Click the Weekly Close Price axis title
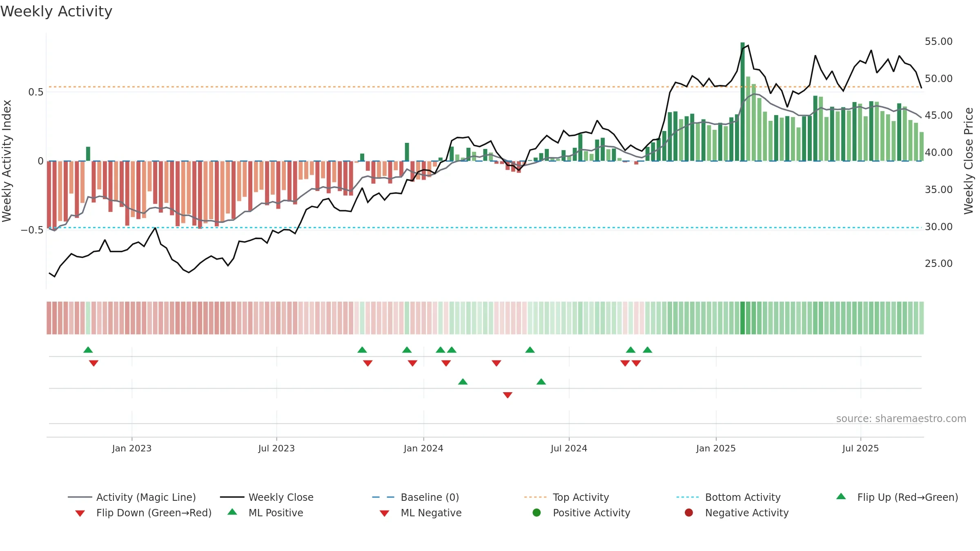Image resolution: width=980 pixels, height=551 pixels. 969,161
